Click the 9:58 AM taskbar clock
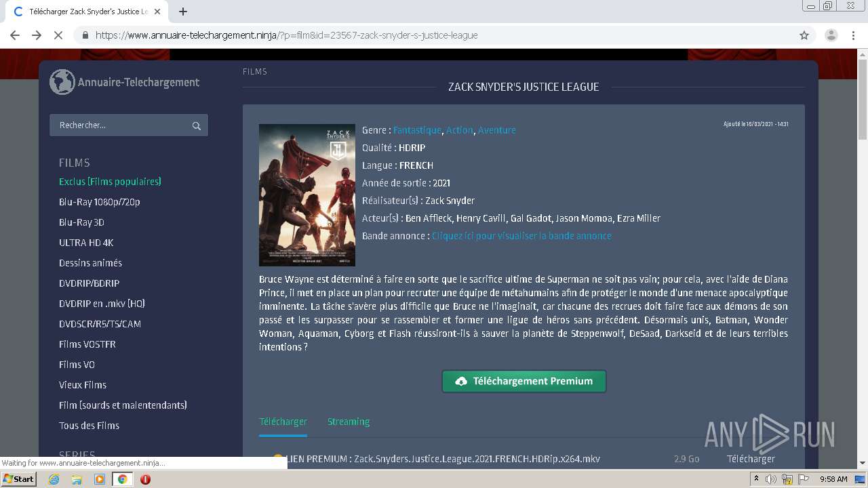Screen dimensions: 868x488 pos(833,479)
